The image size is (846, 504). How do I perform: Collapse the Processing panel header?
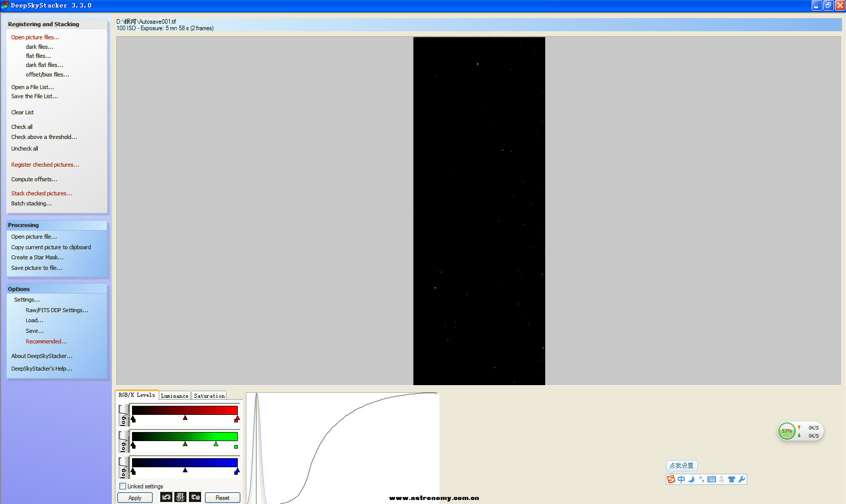point(57,225)
